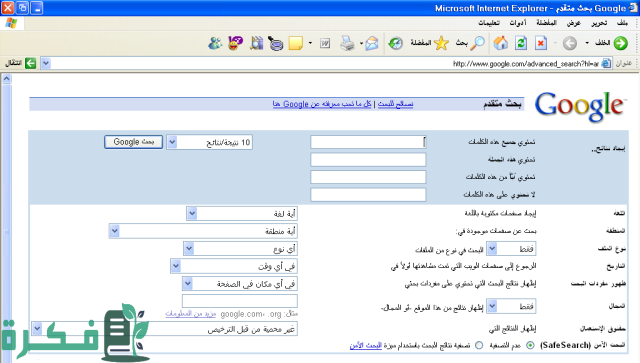Screen dimensions: 640x363
Task: Open the عرض (View) menu
Action: (x=573, y=23)
